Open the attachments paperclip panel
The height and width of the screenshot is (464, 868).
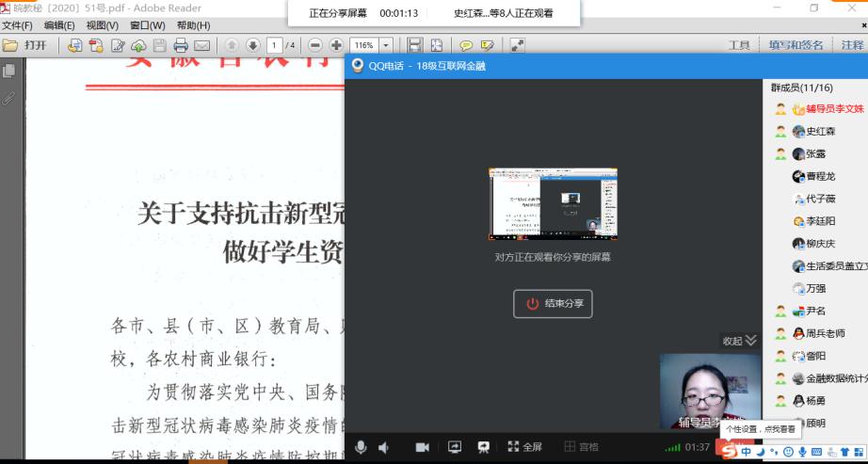(x=9, y=96)
